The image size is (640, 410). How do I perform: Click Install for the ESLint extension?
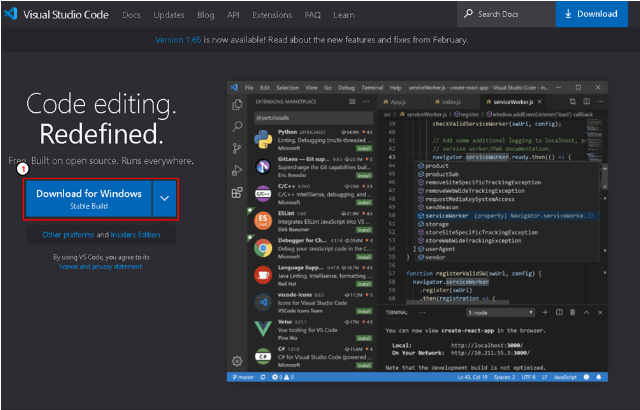[364, 230]
